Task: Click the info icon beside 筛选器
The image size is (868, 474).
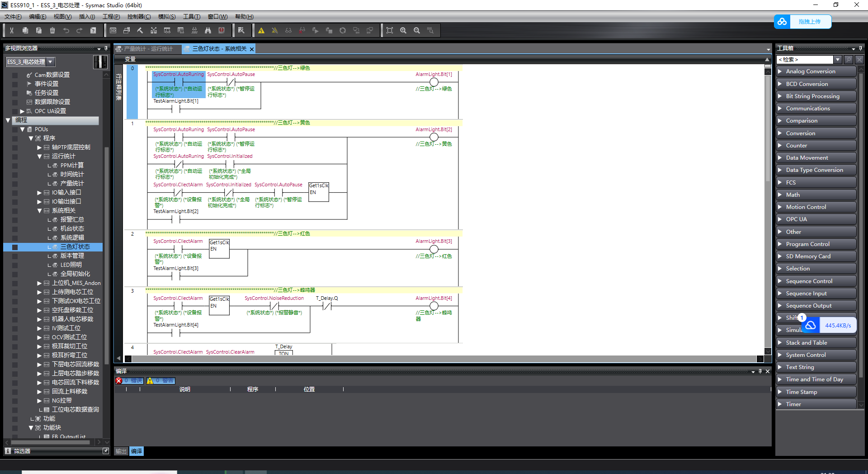Action: [8, 451]
